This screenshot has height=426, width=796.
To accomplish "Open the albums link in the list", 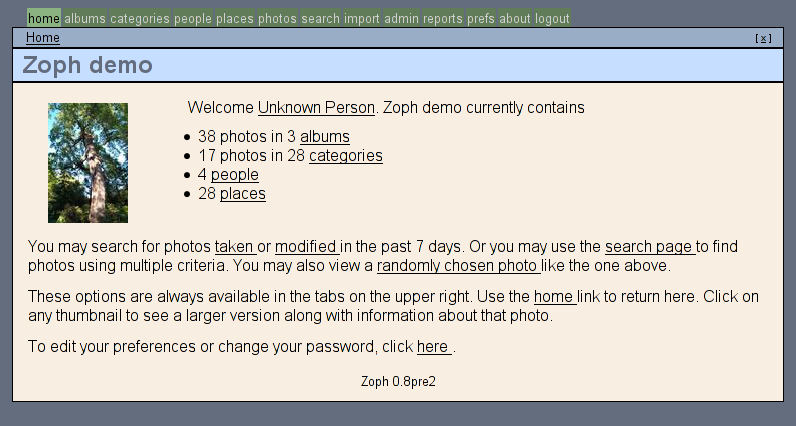I will point(325,137).
